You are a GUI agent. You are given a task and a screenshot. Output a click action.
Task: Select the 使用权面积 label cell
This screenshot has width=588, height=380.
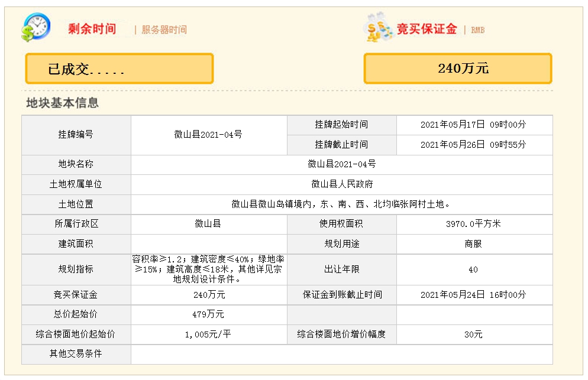(x=342, y=224)
